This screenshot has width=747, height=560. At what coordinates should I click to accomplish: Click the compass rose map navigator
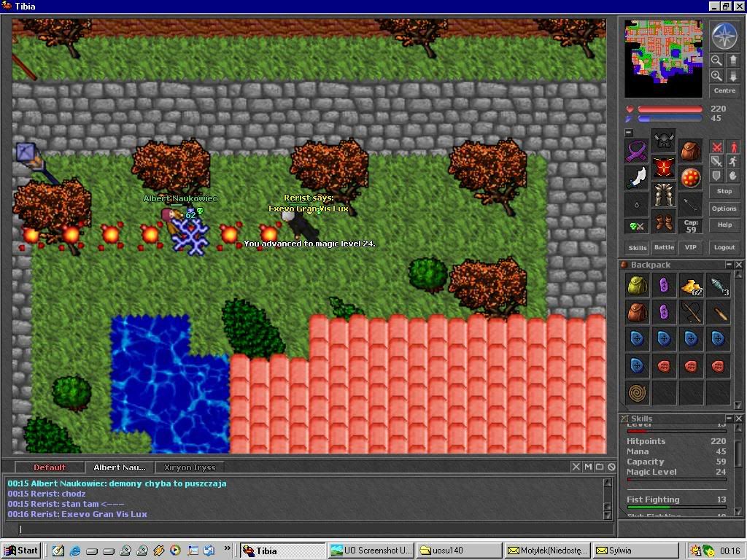724,36
